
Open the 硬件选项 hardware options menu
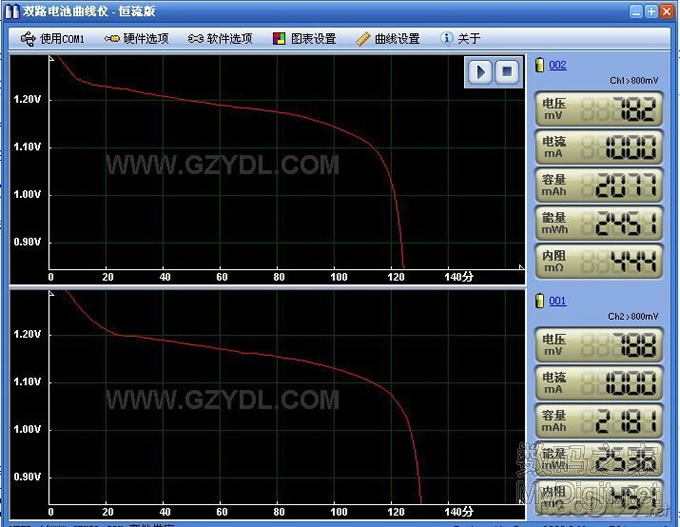click(135, 39)
